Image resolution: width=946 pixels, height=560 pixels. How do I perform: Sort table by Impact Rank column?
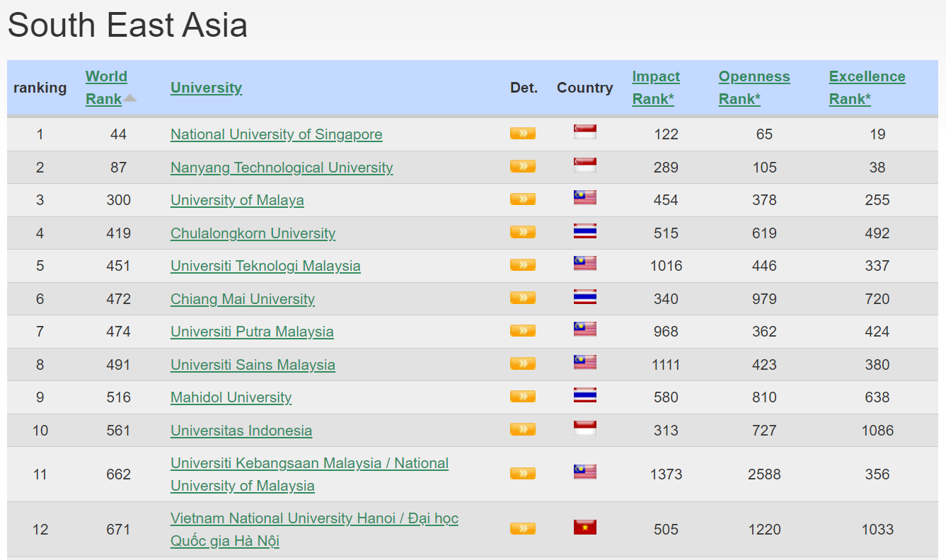point(656,88)
